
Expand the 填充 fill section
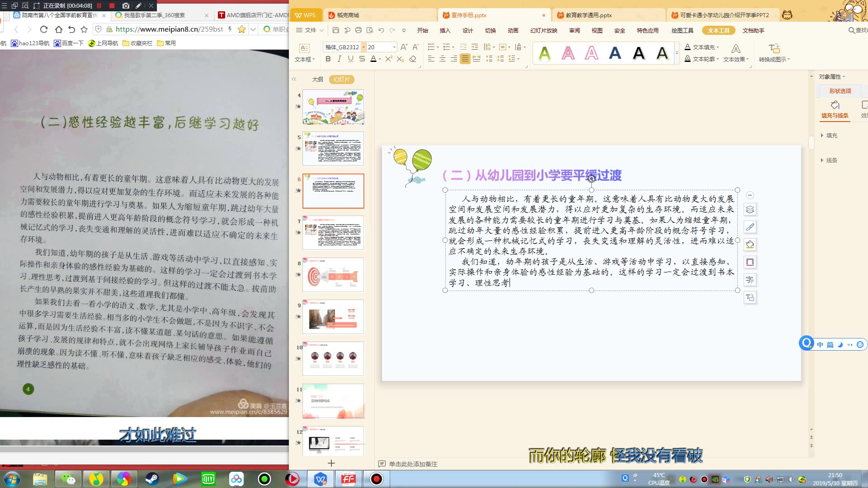pyautogui.click(x=829, y=135)
